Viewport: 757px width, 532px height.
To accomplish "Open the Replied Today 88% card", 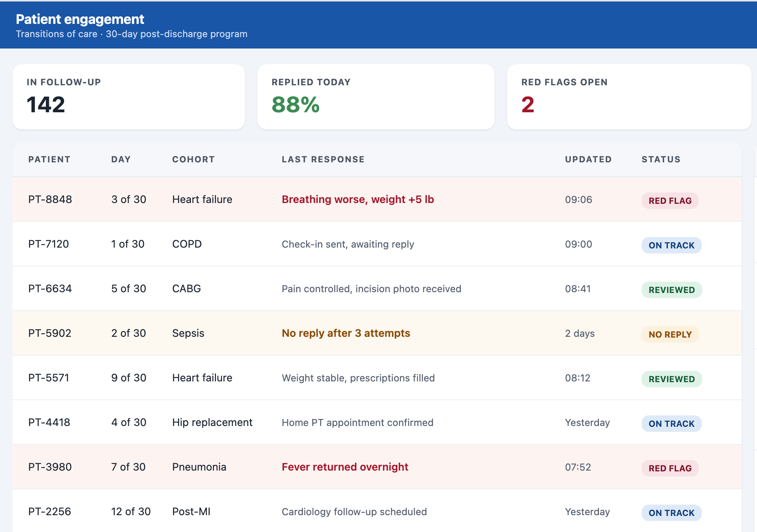I will (x=376, y=97).
